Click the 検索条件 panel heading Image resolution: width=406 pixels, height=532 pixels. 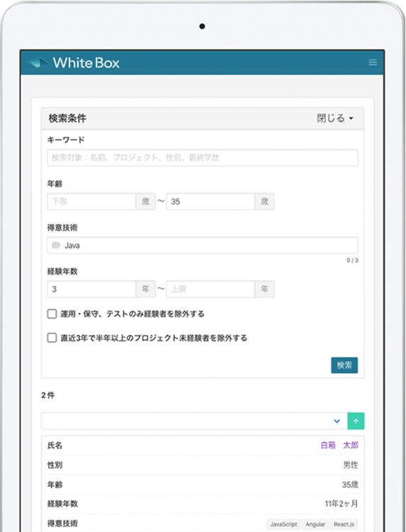pos(67,118)
